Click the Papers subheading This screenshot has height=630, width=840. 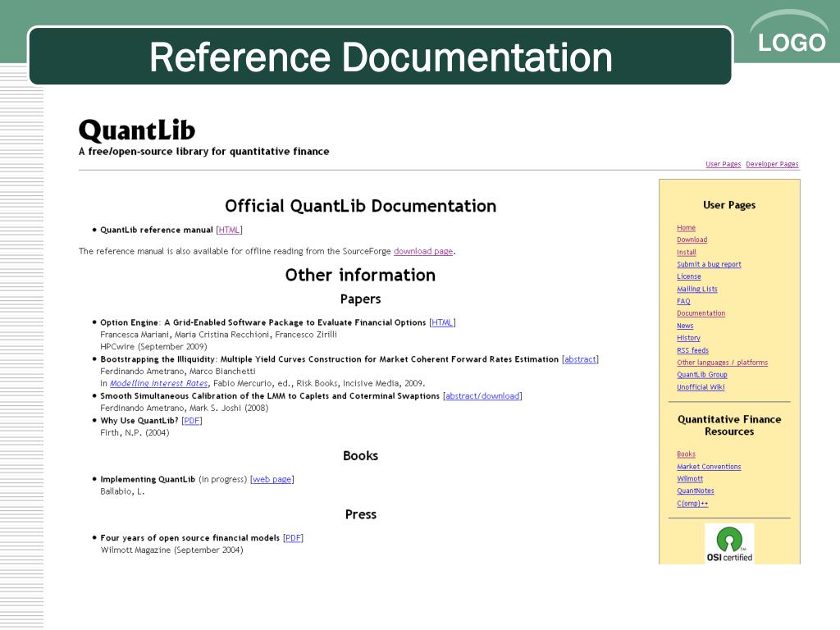pos(361,299)
